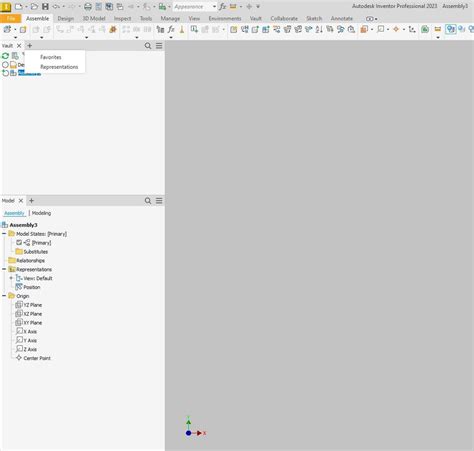The height and width of the screenshot is (451, 474).
Task: Open the Vault ribbon tab
Action: [x=256, y=18]
